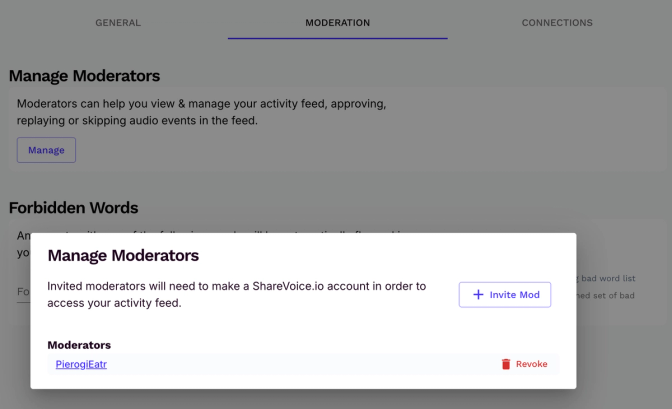This screenshot has height=409, width=672.
Task: Click the Manage Moderators page heading
Action: click(x=84, y=76)
